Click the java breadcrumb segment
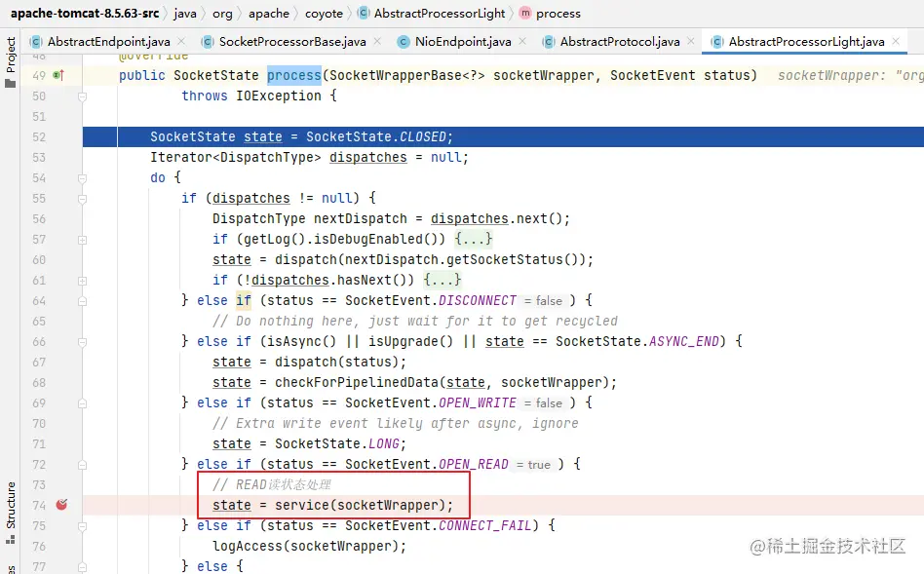Viewport: 924px width, 574px height. coord(185,13)
